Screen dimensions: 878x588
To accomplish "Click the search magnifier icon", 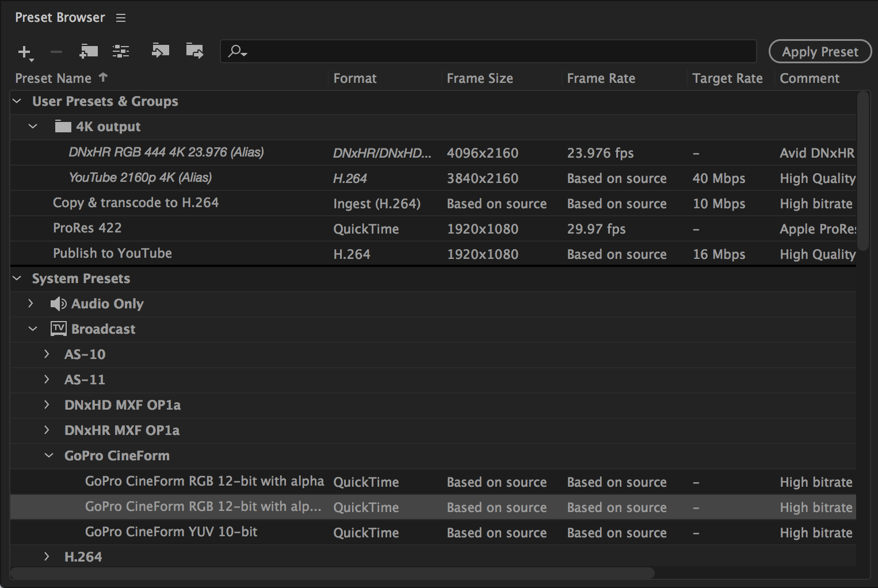I will [234, 51].
